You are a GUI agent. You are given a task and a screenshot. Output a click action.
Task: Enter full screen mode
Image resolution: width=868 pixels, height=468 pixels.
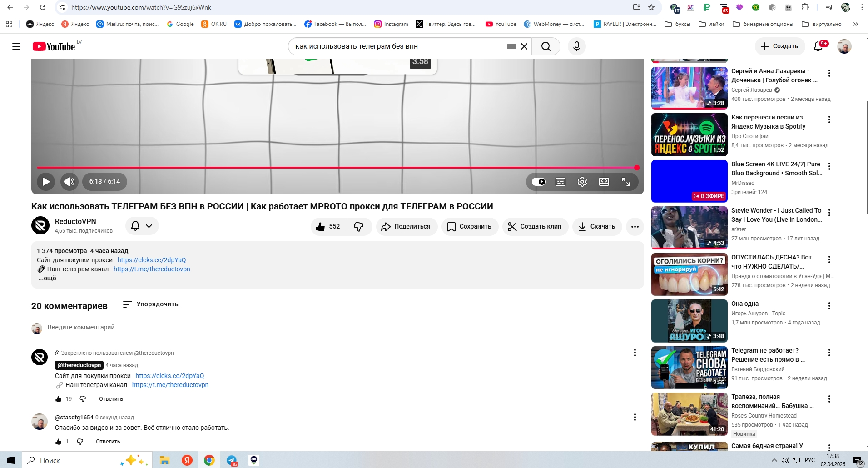pyautogui.click(x=626, y=182)
